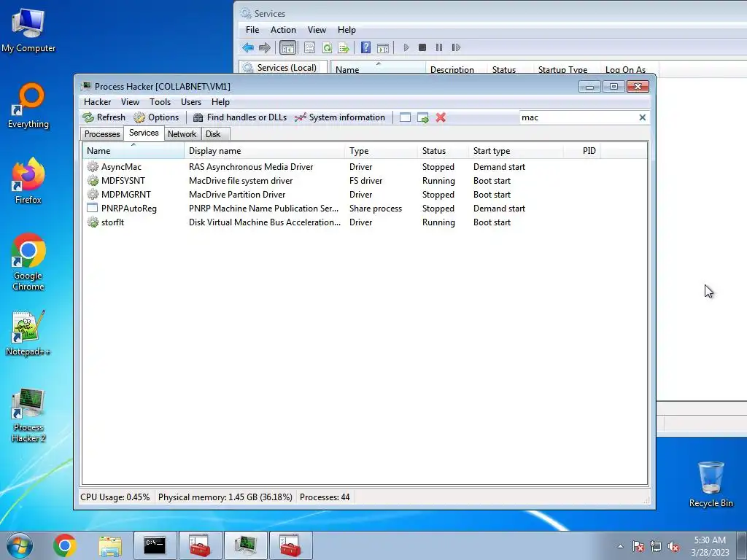This screenshot has width=747, height=560.
Task: Select 'PNRP Machine Name Publication Ser...' text
Action: [x=263, y=208]
